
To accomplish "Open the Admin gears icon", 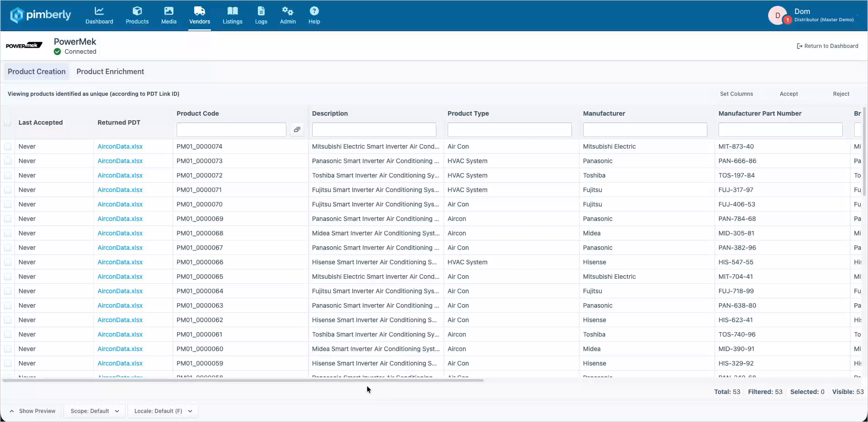I will click(x=288, y=11).
